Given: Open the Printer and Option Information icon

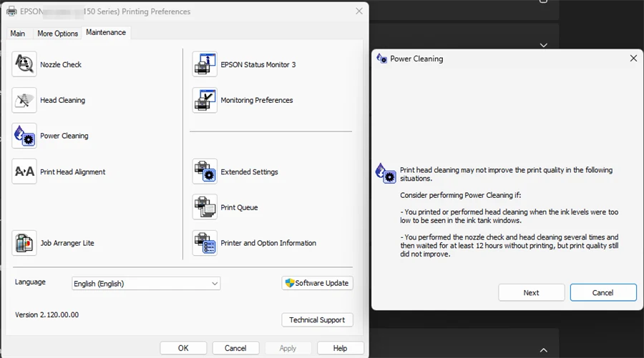Looking at the screenshot, I should pyautogui.click(x=205, y=243).
